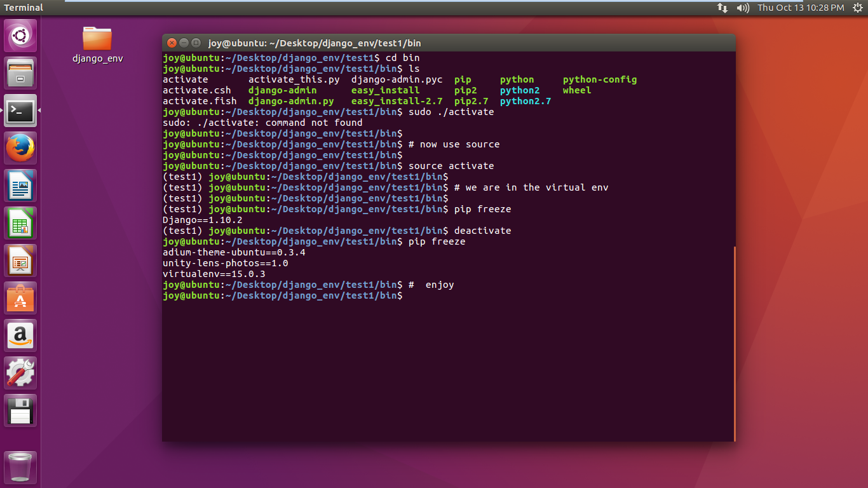Click the Terminal title in top bar
Image resolution: width=868 pixels, height=488 pixels.
pos(24,8)
